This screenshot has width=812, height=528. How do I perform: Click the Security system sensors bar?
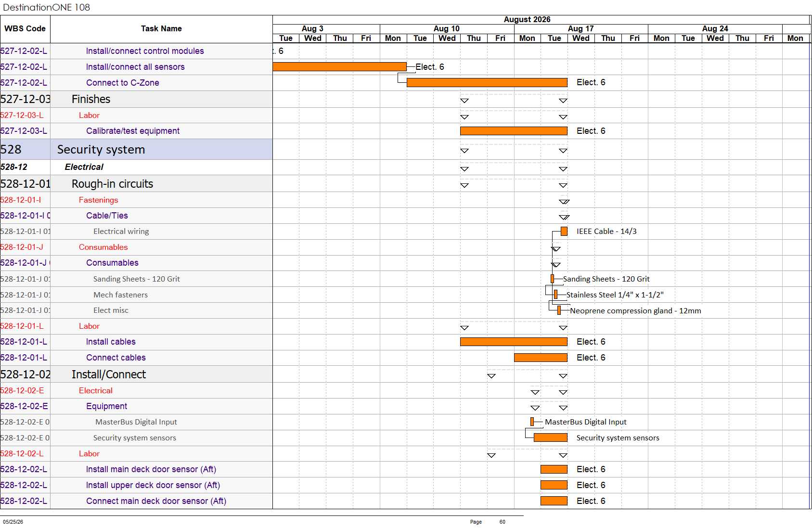[x=551, y=438]
